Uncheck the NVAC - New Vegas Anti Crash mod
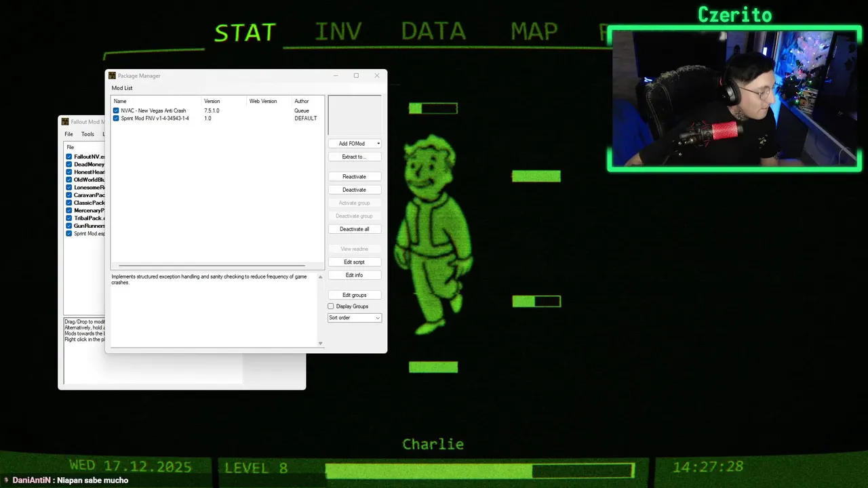The height and width of the screenshot is (488, 868). (116, 110)
